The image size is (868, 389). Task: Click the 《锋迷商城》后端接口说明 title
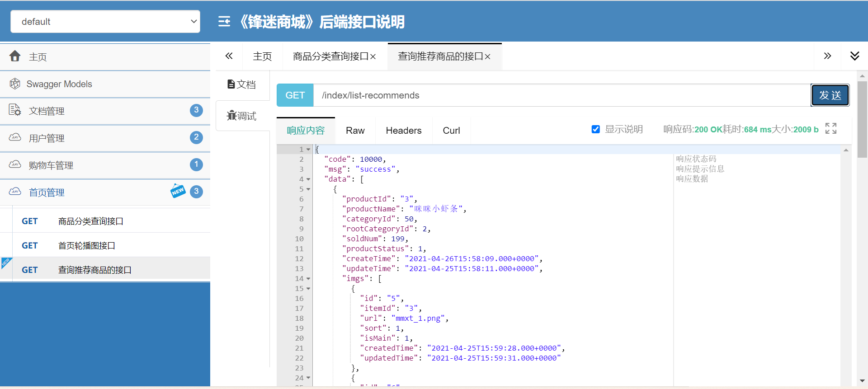click(x=321, y=22)
